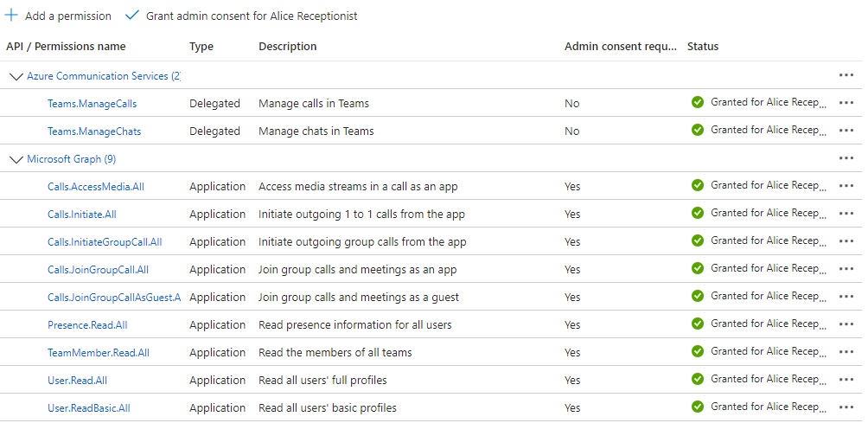868x423 pixels.
Task: Open the User.Read.All permission link
Action: (78, 381)
